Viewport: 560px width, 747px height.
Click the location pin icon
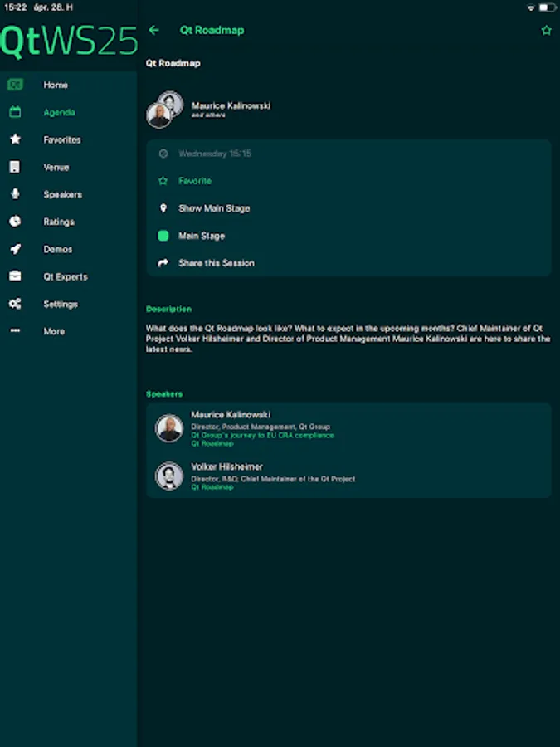coord(163,208)
